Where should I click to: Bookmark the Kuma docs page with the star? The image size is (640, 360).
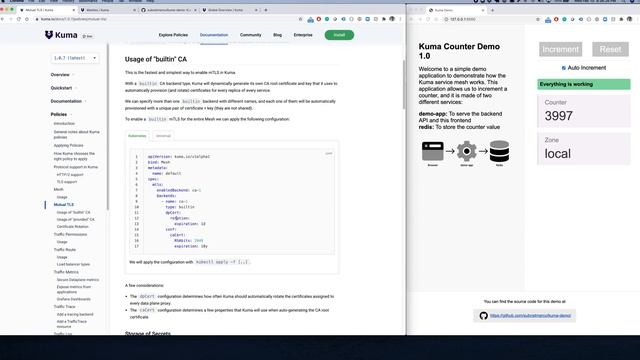point(301,19)
